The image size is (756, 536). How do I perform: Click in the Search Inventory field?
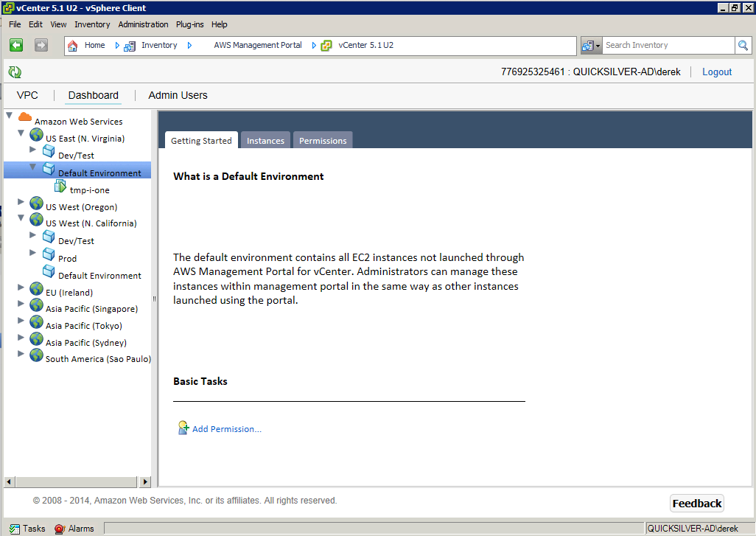(x=667, y=46)
